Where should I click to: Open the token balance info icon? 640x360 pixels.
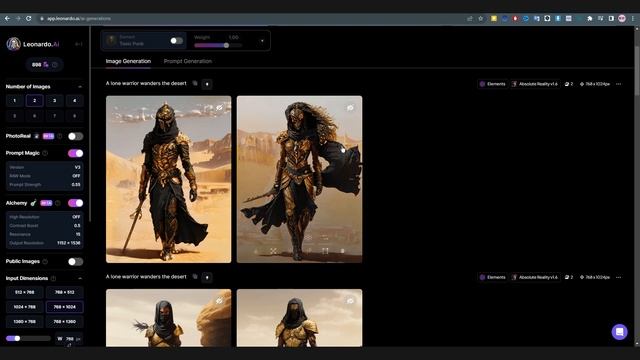[55, 64]
